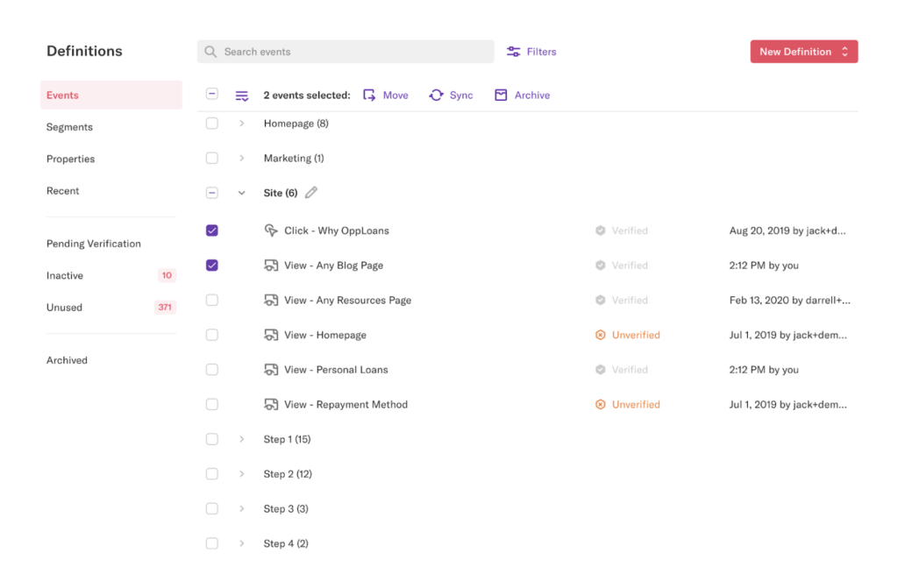898x588 pixels.
Task: Click the Filters sliders icon
Action: coord(514,52)
